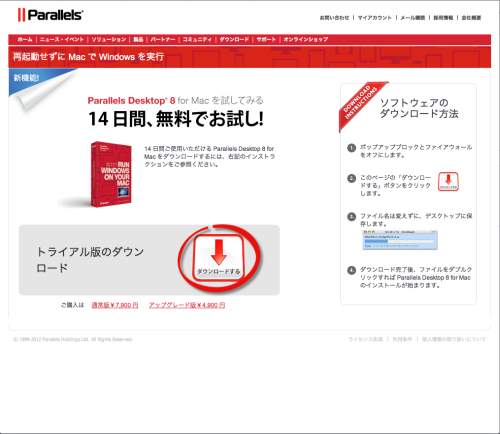Click the マイアカウント link at top
This screenshot has height=434, width=500.
[x=375, y=18]
